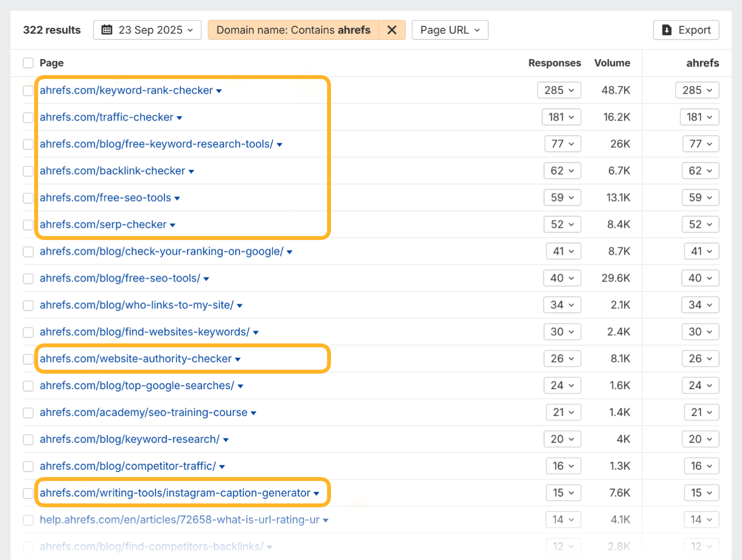
Task: Open the Page URL dropdown
Action: coord(450,30)
